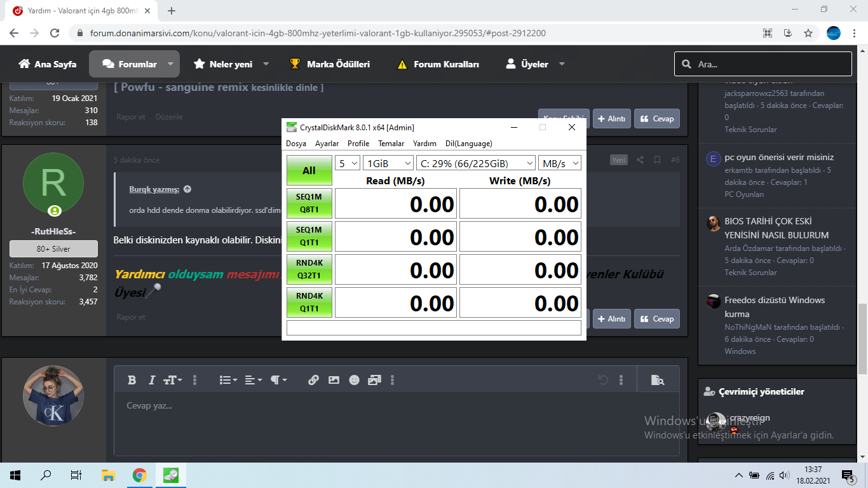Open the thread 'Freedos dizüstü Windows kurma'
The height and width of the screenshot is (488, 868).
(x=775, y=307)
